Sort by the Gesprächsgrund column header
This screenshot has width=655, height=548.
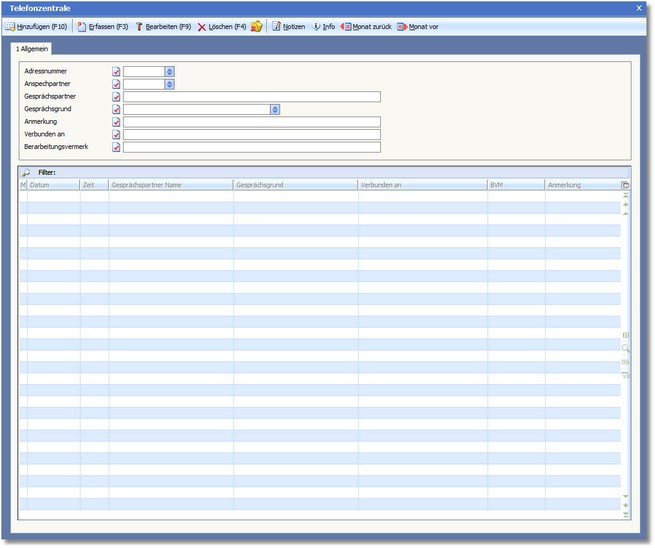point(295,185)
